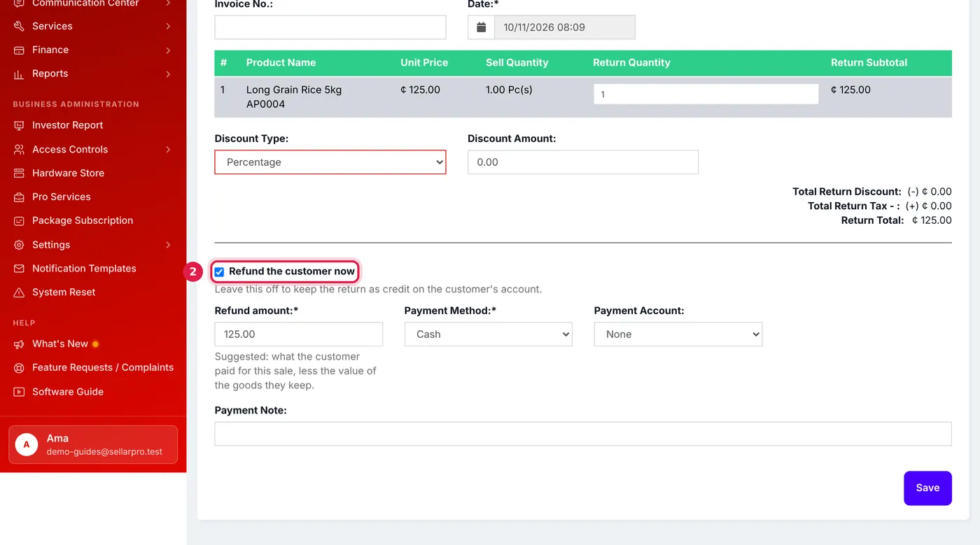Viewport: 980px width, 545px height.
Task: Click the What's New megaphone icon
Action: point(19,344)
